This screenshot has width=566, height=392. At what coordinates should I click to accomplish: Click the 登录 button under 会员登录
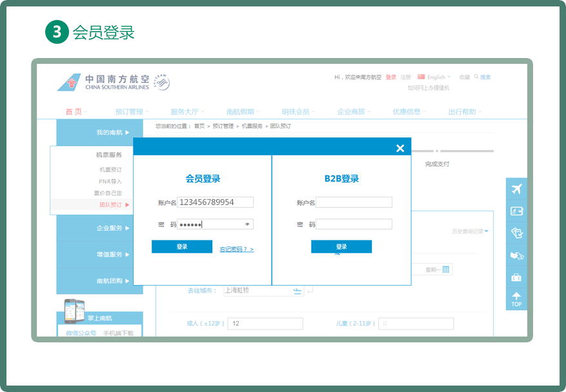click(182, 247)
